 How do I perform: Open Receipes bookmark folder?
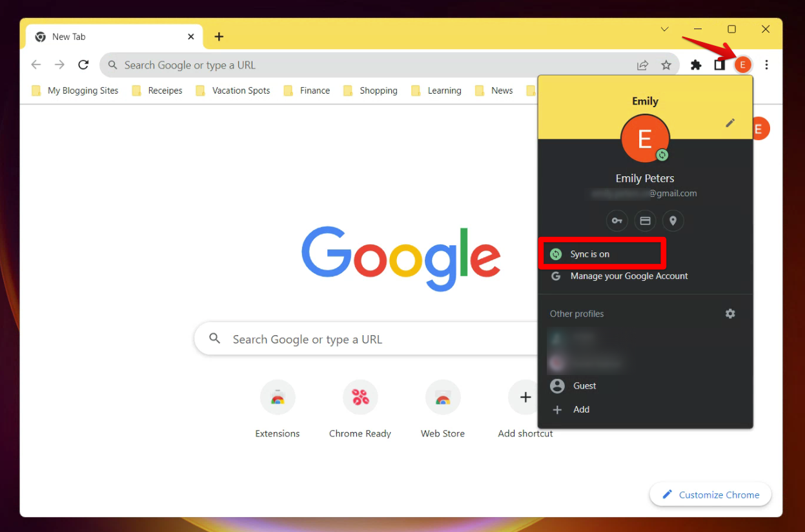[157, 90]
